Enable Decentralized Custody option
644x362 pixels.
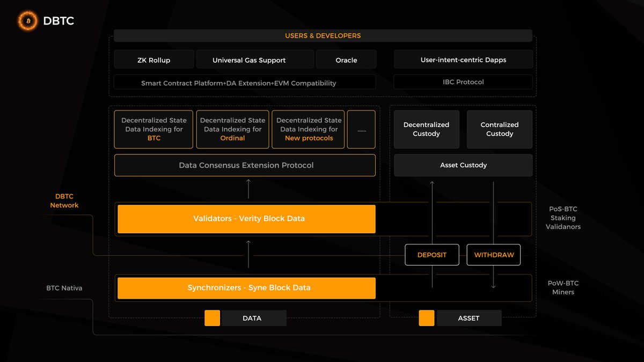click(x=426, y=129)
